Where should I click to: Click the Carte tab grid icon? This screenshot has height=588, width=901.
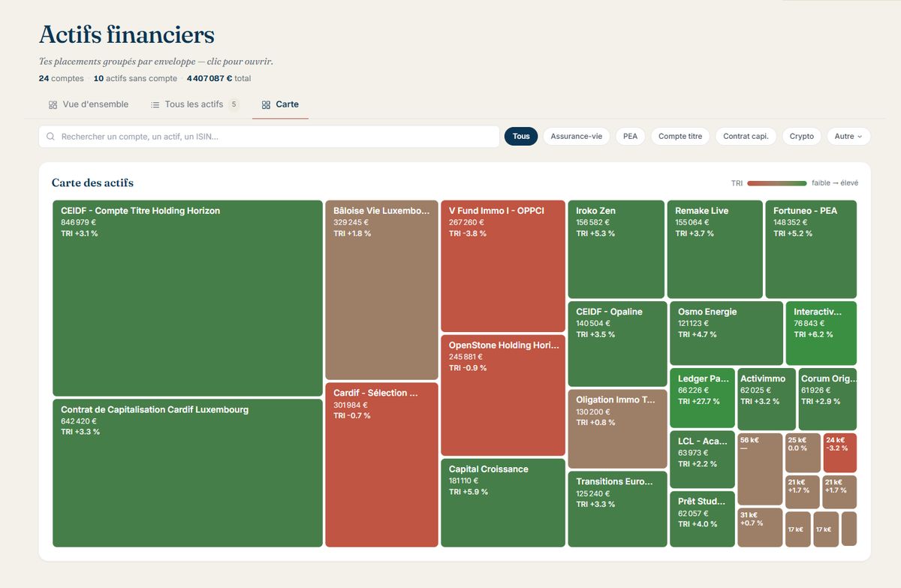[266, 105]
